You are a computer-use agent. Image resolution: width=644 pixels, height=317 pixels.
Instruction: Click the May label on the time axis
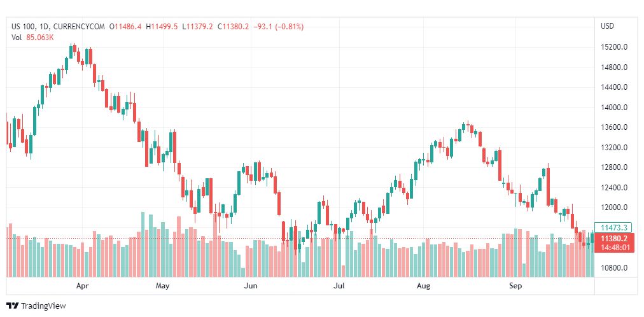(x=163, y=286)
